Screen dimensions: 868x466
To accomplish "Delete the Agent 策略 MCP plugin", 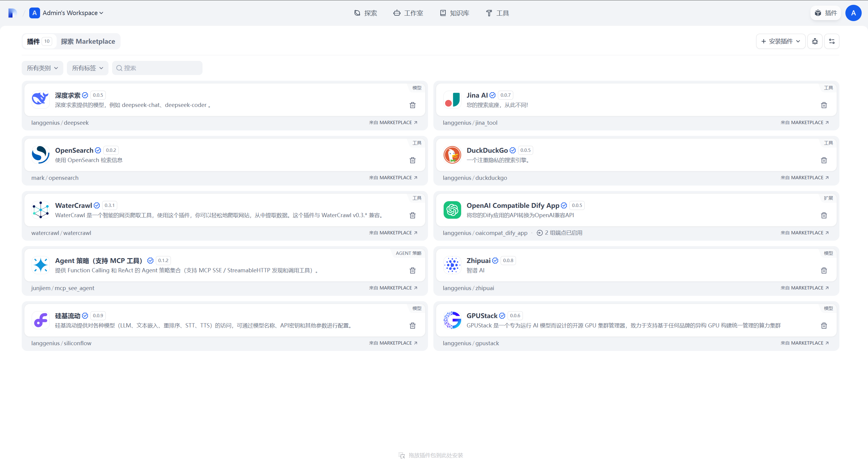I will point(412,271).
